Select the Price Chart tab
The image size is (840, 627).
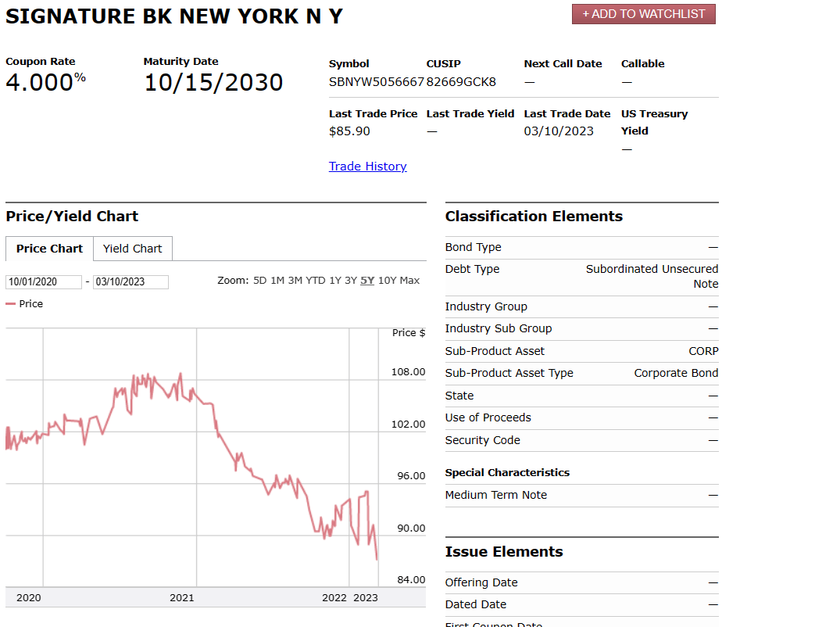pyautogui.click(x=48, y=248)
